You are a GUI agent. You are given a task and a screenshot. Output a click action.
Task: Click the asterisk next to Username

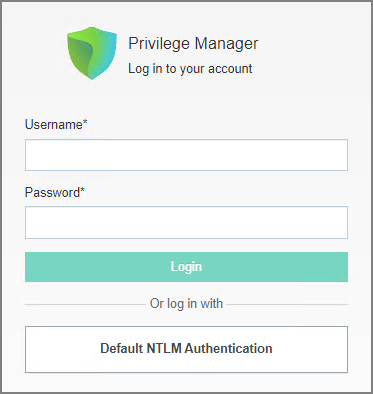click(85, 123)
